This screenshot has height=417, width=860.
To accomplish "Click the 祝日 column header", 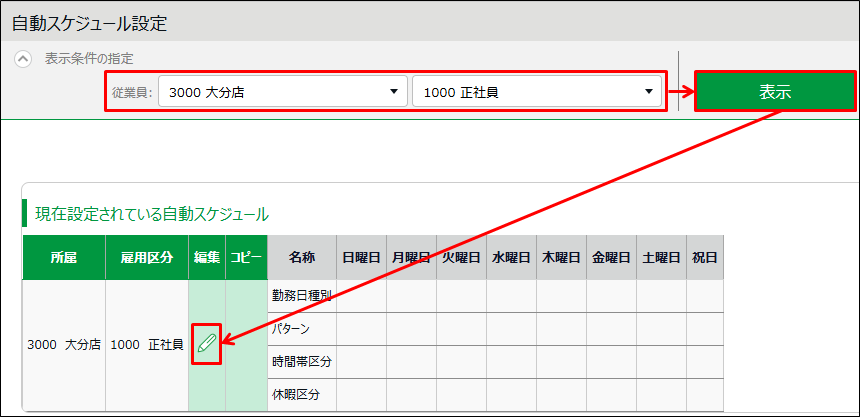I will [705, 257].
